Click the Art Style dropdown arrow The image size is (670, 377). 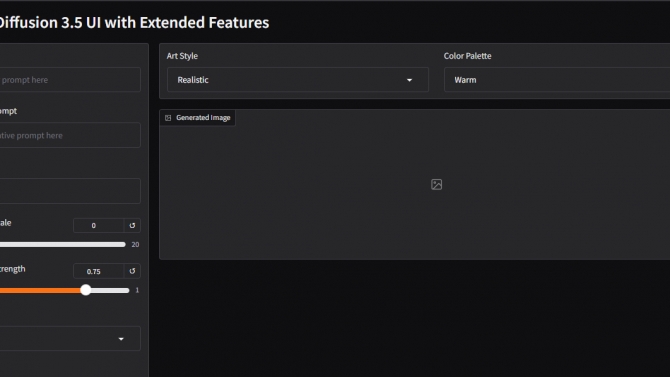coord(409,80)
